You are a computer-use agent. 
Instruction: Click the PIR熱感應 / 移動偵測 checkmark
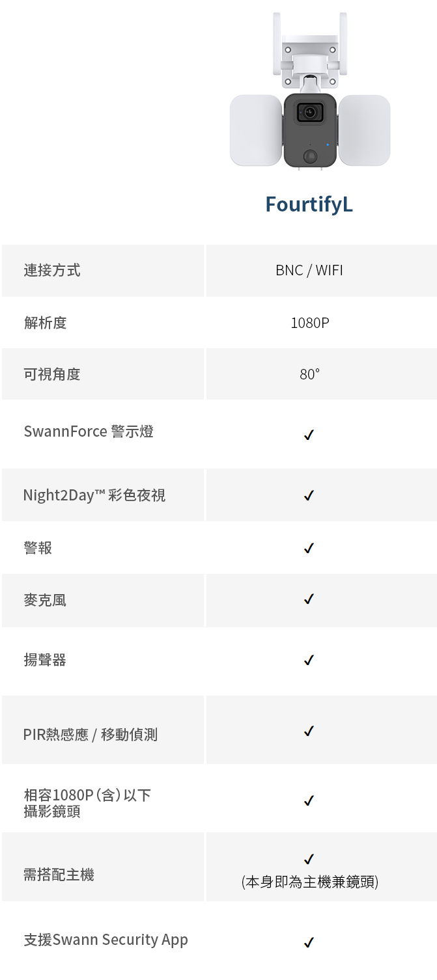coord(309,731)
